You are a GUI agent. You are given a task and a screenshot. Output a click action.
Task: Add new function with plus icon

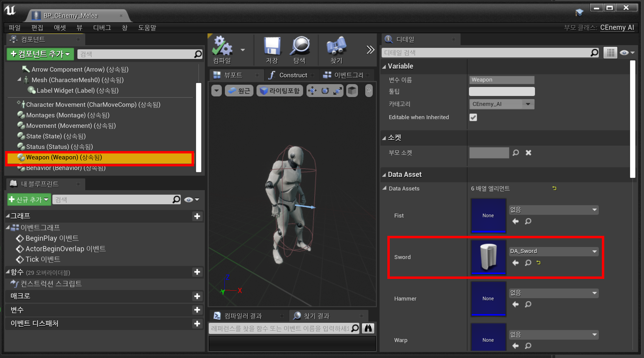tap(197, 272)
